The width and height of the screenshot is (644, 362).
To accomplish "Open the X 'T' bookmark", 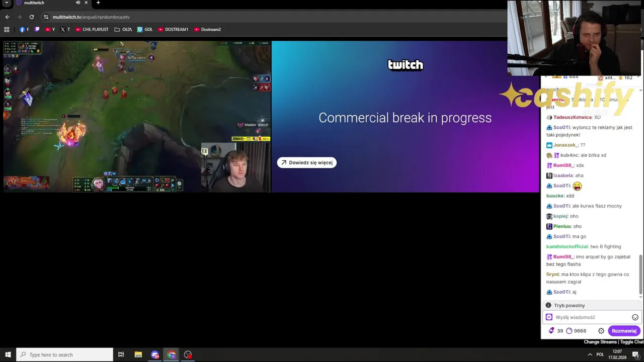I will (x=65, y=30).
